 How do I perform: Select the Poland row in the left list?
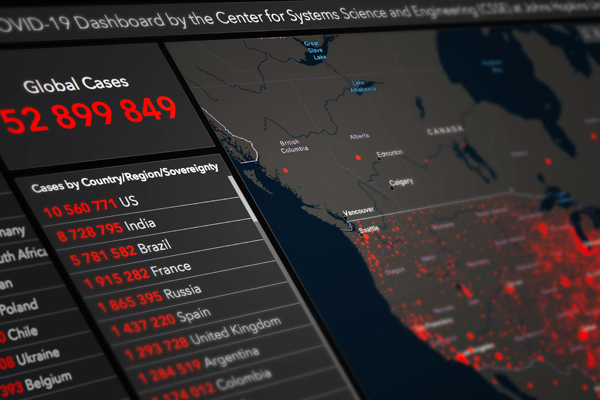pos(19,307)
